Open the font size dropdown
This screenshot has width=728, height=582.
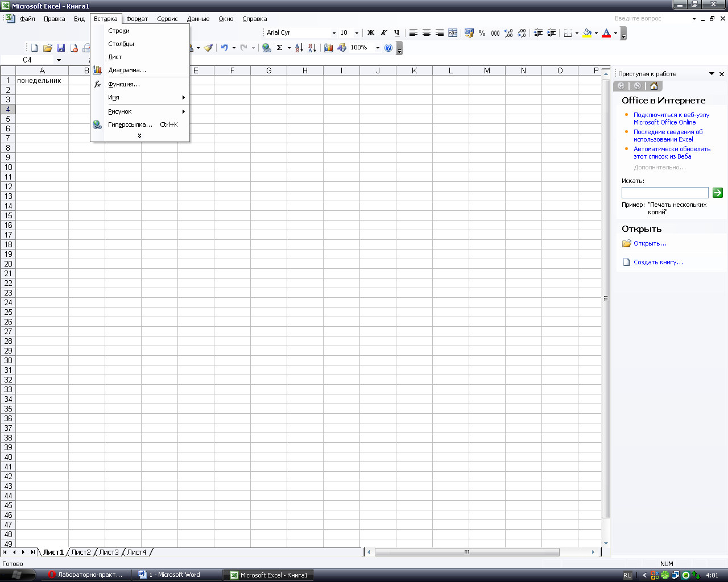pyautogui.click(x=357, y=33)
